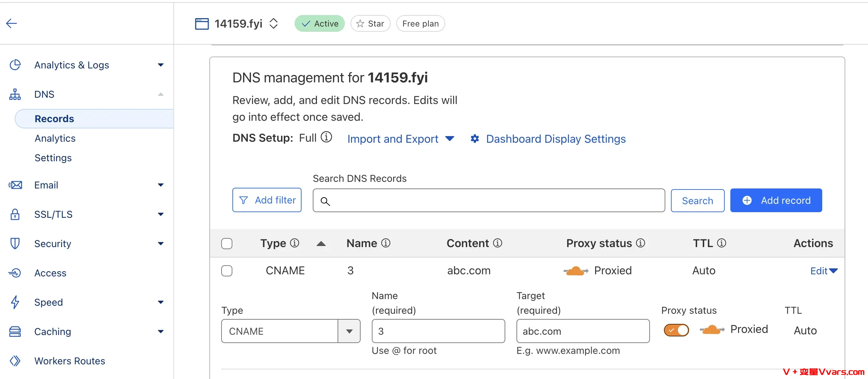Image resolution: width=868 pixels, height=379 pixels.
Task: Click the Active status badge
Action: 319,24
